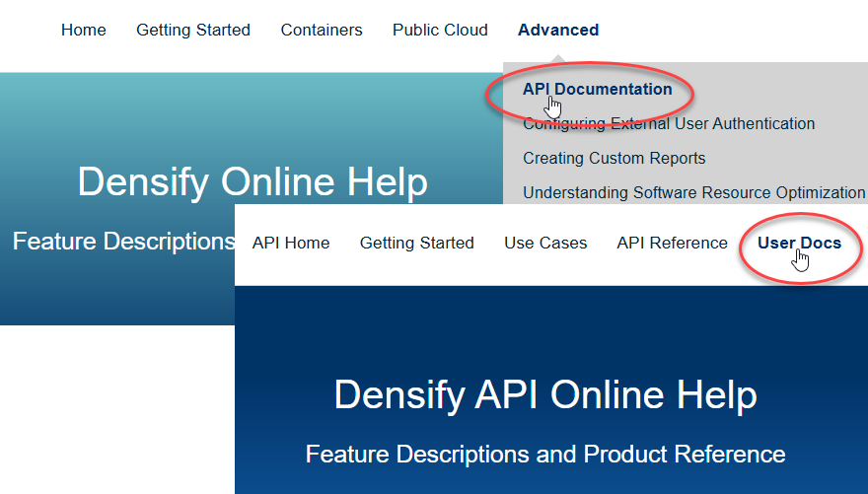Open Configuring External User Authentication
Image resolution: width=868 pixels, height=494 pixels.
click(669, 124)
